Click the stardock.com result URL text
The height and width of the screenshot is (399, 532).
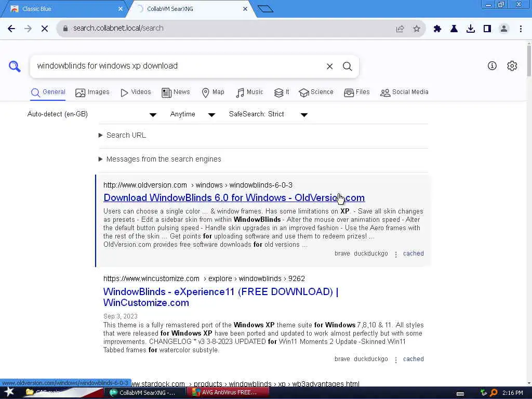[245, 384]
